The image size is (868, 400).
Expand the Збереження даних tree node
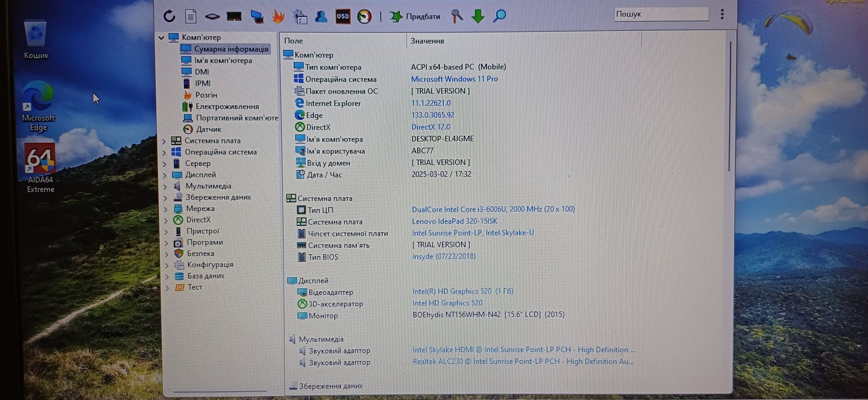point(165,197)
